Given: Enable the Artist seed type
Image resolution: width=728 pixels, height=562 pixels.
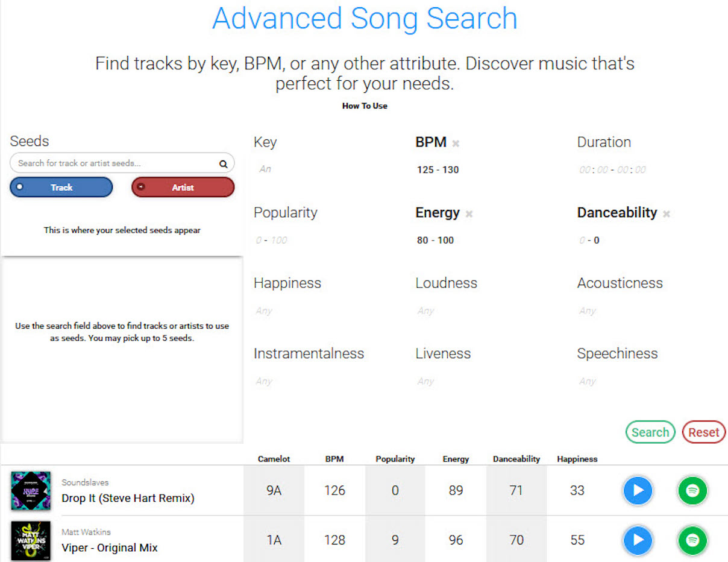Looking at the screenshot, I should pyautogui.click(x=182, y=187).
